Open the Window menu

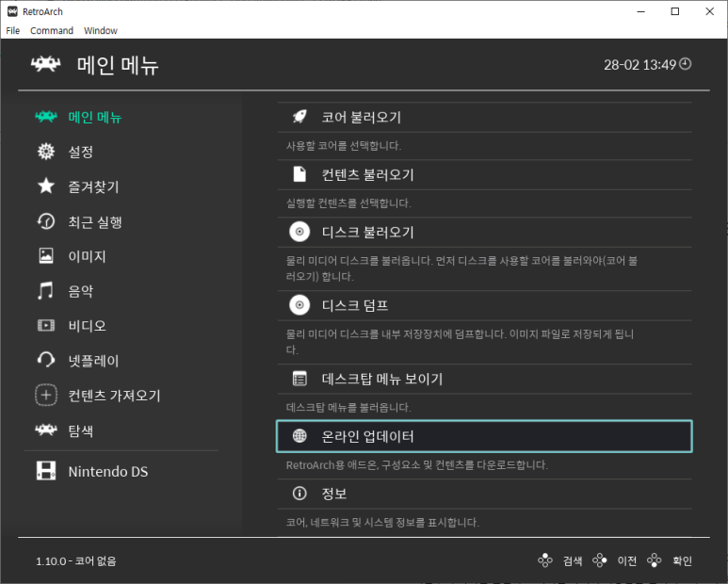(100, 31)
